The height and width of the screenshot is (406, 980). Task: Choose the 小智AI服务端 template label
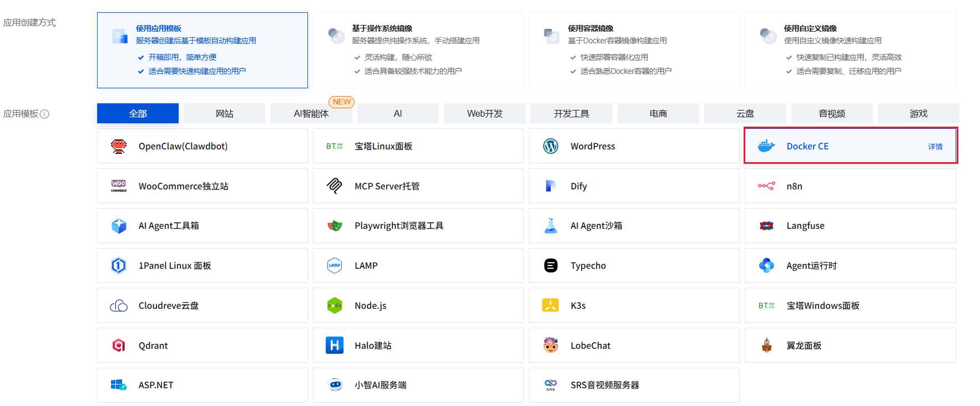[x=381, y=385]
